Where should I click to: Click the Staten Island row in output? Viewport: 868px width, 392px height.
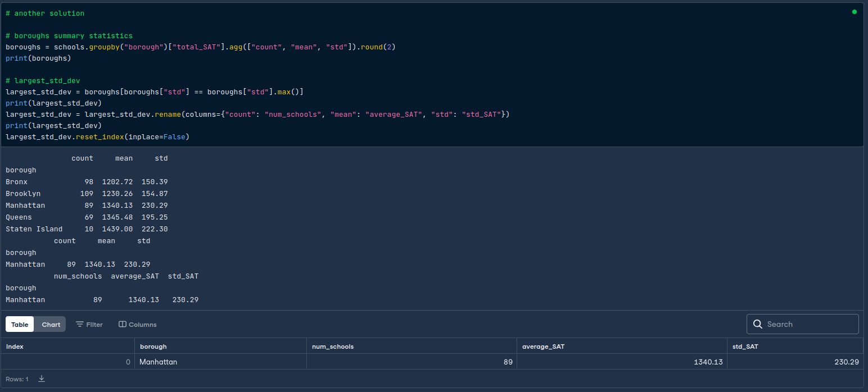pyautogui.click(x=87, y=229)
